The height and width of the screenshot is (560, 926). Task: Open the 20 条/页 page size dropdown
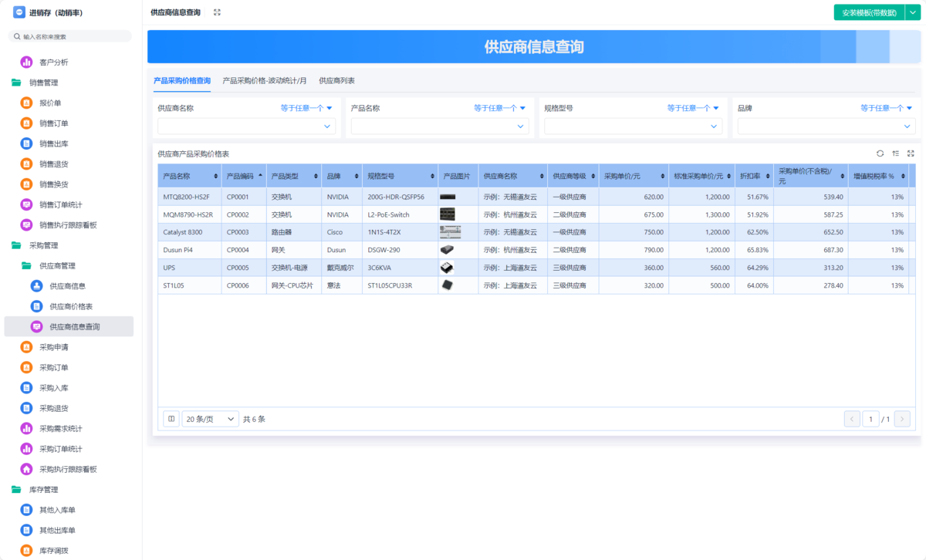(x=211, y=419)
